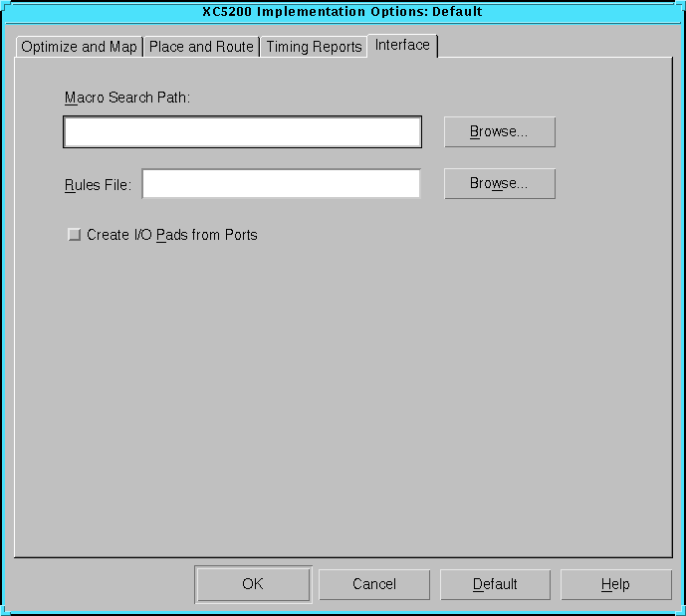The height and width of the screenshot is (616, 686).
Task: Switch to the Optimize and Map tab
Action: tap(79, 47)
